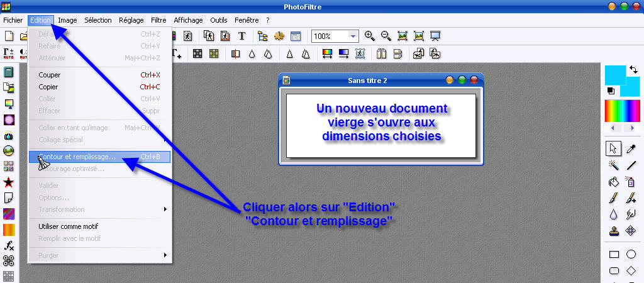644x283 pixels.
Task: Select the Magic Wand tool
Action: point(614,165)
